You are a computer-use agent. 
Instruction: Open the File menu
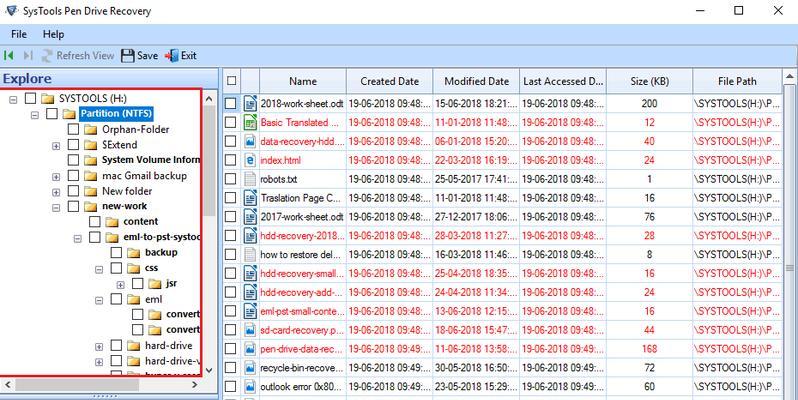pyautogui.click(x=19, y=34)
